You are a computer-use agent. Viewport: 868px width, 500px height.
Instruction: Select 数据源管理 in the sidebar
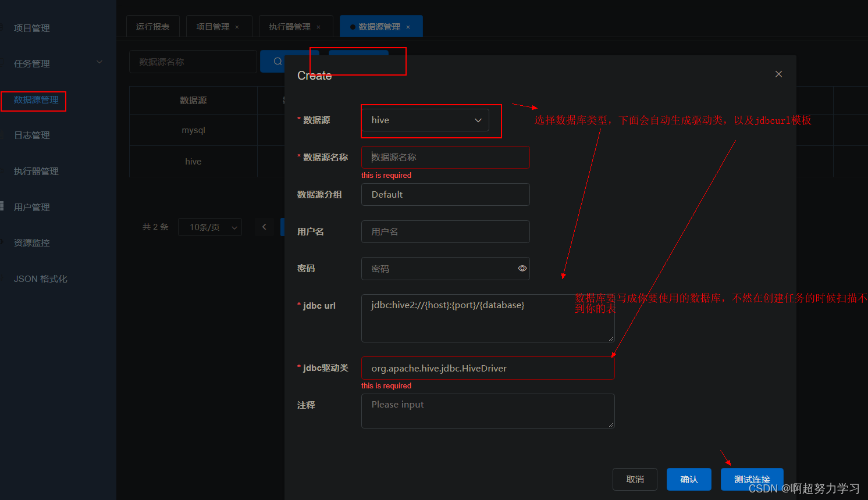click(36, 100)
